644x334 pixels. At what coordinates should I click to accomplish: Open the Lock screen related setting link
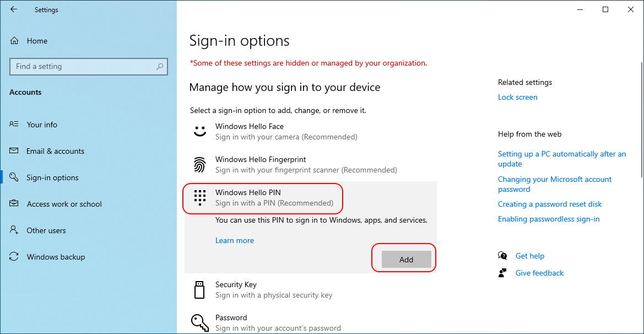(517, 97)
